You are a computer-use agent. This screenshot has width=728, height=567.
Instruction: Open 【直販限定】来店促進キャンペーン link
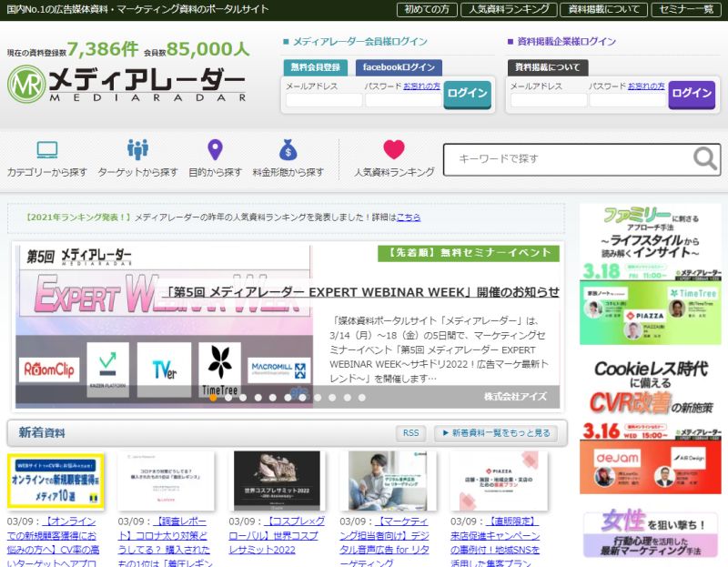(x=495, y=542)
